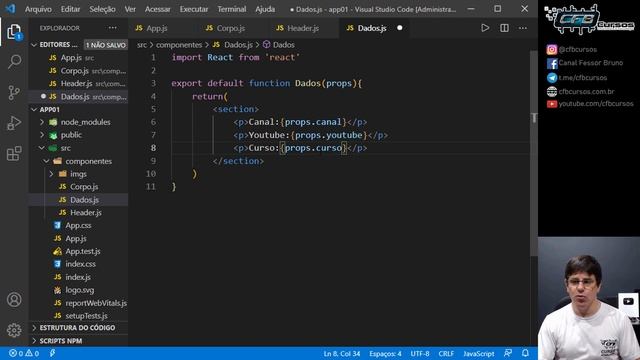Open the Search view icon
Screen dimensions: 640x360
(x=14, y=62)
